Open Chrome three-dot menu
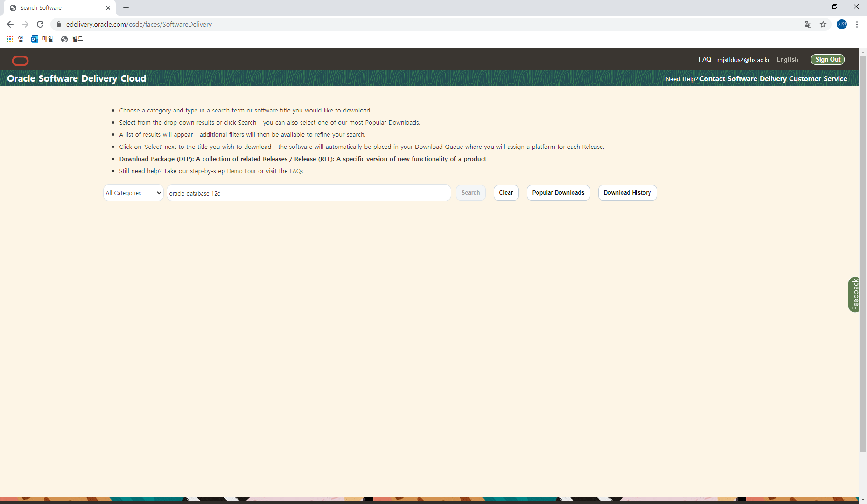 click(x=857, y=24)
